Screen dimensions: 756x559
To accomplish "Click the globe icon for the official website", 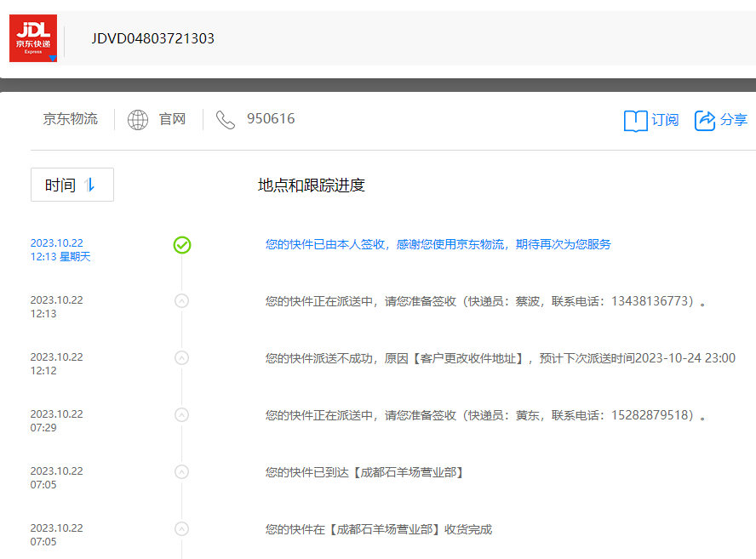I will click(x=138, y=119).
